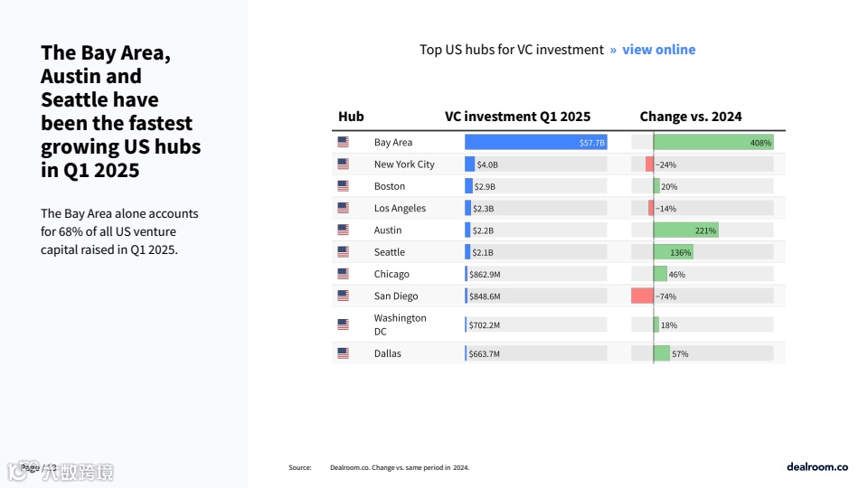
Task: Click the "VC investment Q1 2025" column header
Action: (517, 117)
